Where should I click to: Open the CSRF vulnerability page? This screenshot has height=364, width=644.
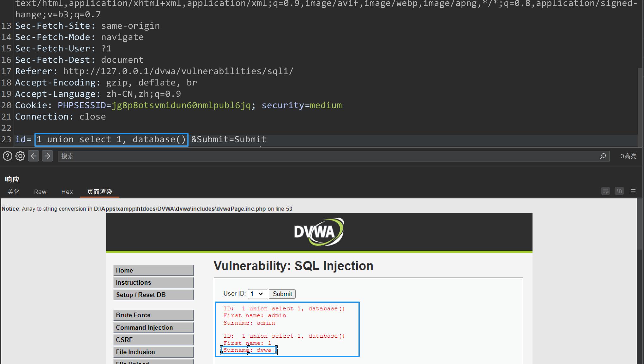coord(153,339)
